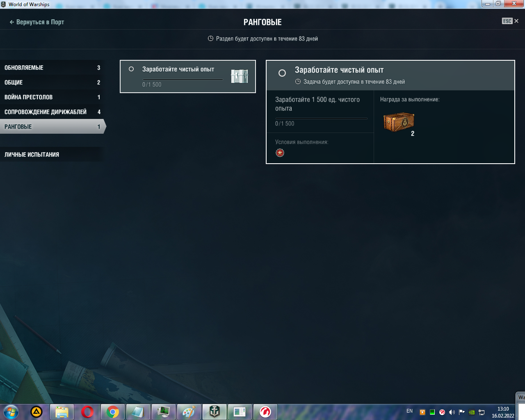This screenshot has width=525, height=420.
Task: Click the detail panel's status circle
Action: tap(282, 73)
